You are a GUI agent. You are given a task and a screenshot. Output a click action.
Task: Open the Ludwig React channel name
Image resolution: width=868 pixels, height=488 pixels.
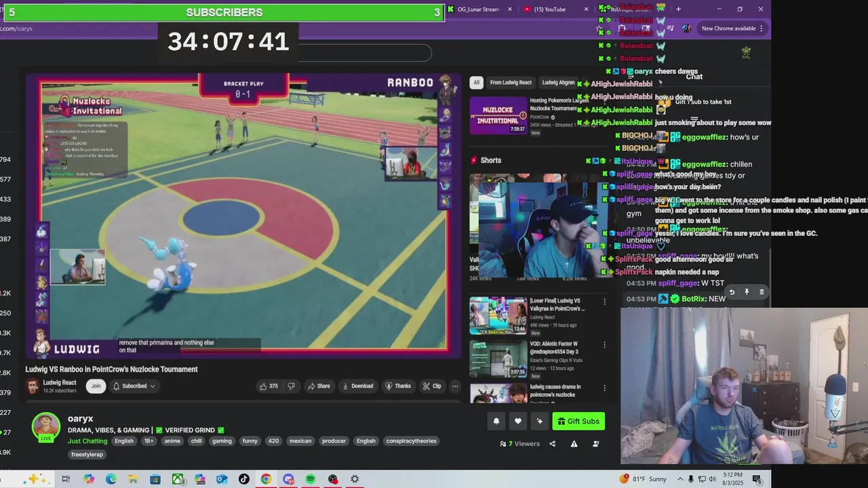coord(60,383)
